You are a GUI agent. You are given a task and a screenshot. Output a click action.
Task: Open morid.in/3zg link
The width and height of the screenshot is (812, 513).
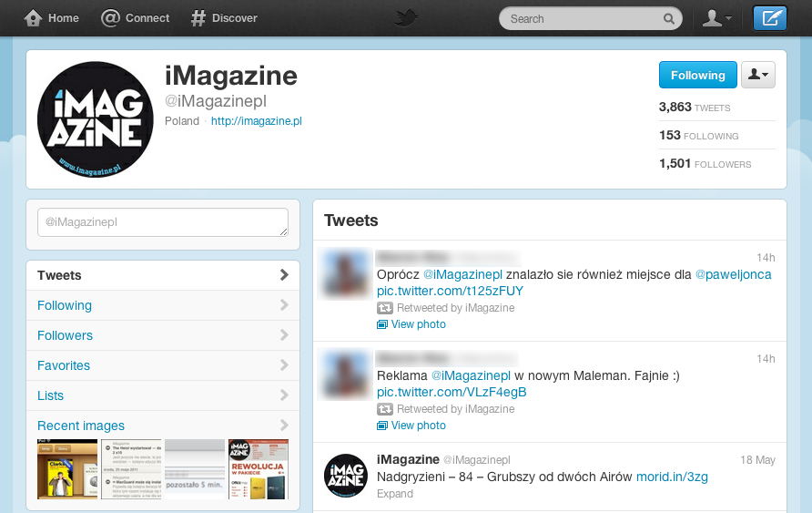point(672,477)
